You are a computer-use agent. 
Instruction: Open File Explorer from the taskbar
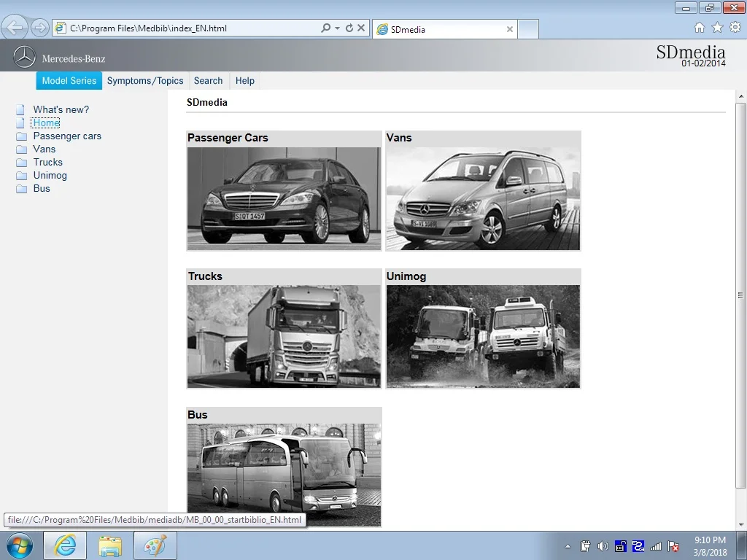[x=110, y=545]
